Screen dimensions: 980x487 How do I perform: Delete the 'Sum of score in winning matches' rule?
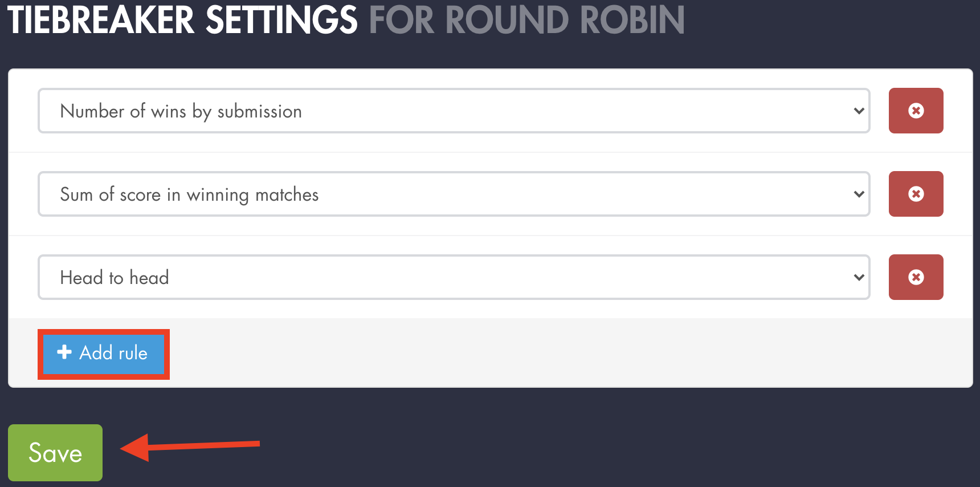coord(916,194)
